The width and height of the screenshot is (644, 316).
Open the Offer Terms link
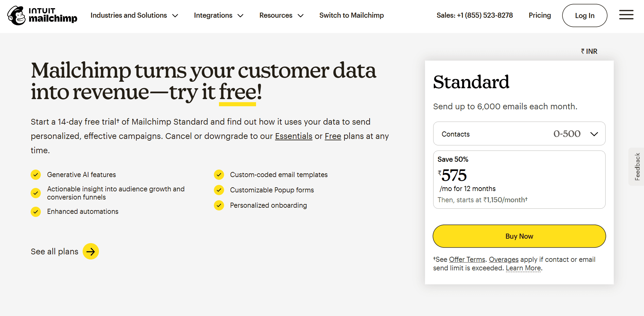point(467,259)
